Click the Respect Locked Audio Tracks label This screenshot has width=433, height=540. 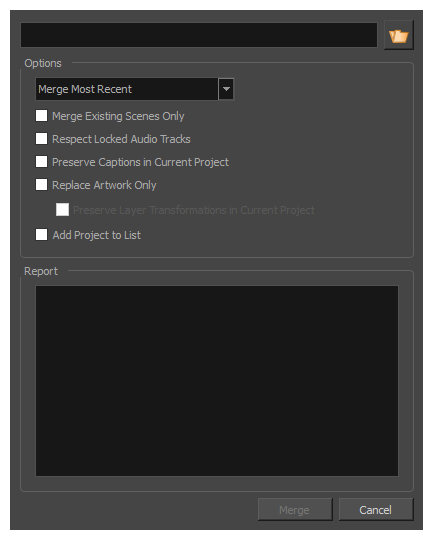121,139
